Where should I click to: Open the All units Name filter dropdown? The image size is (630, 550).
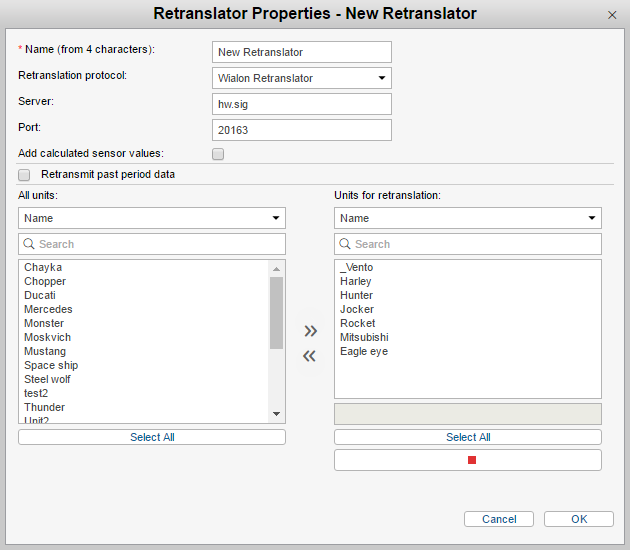pyautogui.click(x=152, y=218)
